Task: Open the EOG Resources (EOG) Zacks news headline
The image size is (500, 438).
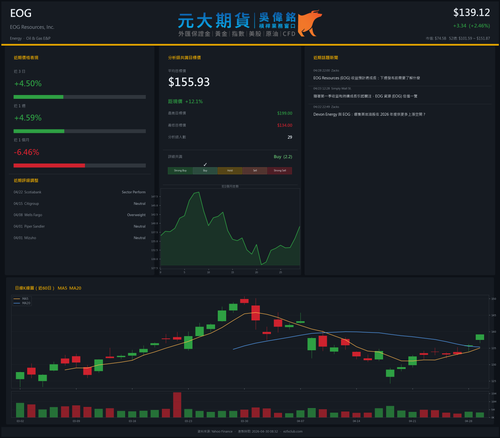Action: point(366,78)
